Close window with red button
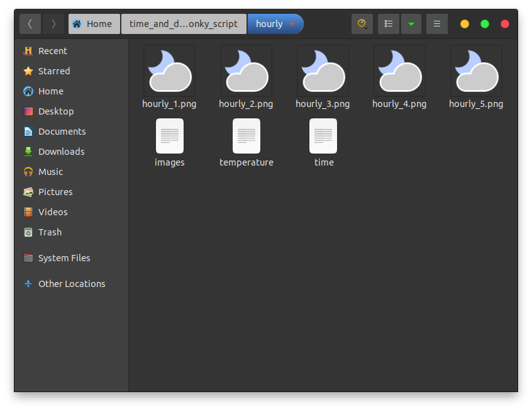 pyautogui.click(x=505, y=24)
